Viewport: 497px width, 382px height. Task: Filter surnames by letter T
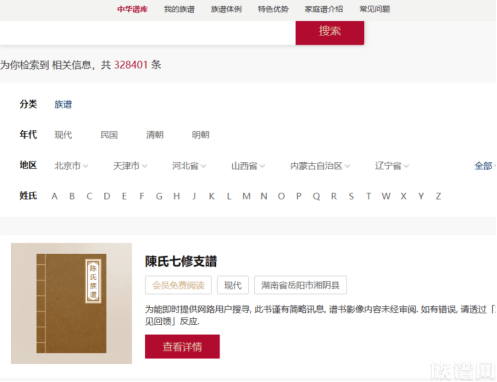(x=368, y=196)
